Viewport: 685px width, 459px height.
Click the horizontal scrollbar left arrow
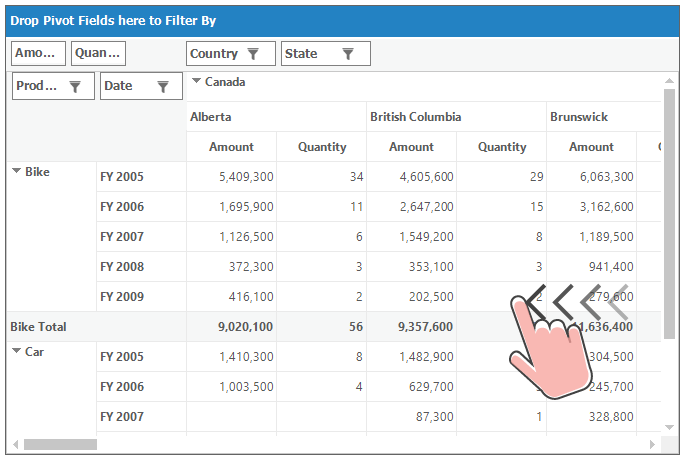[x=16, y=445]
